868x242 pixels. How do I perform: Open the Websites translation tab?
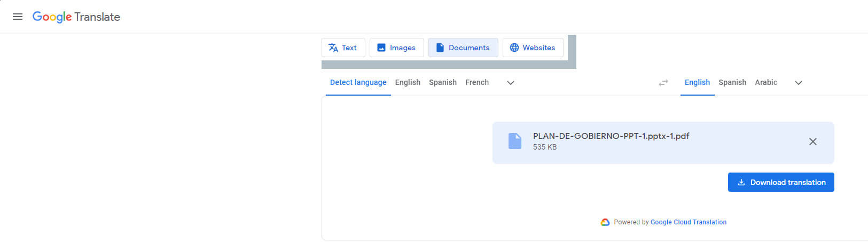pos(533,48)
